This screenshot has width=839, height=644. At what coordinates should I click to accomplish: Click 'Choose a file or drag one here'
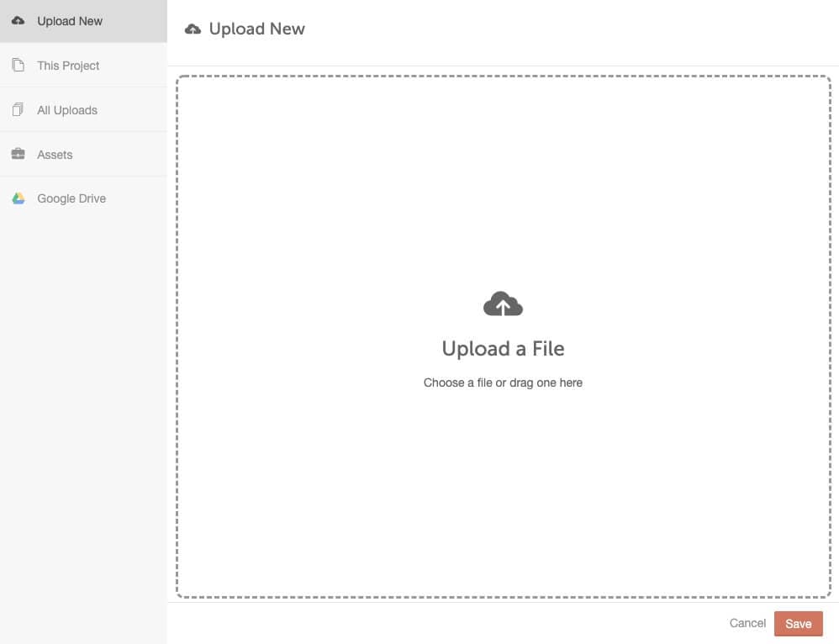point(503,383)
